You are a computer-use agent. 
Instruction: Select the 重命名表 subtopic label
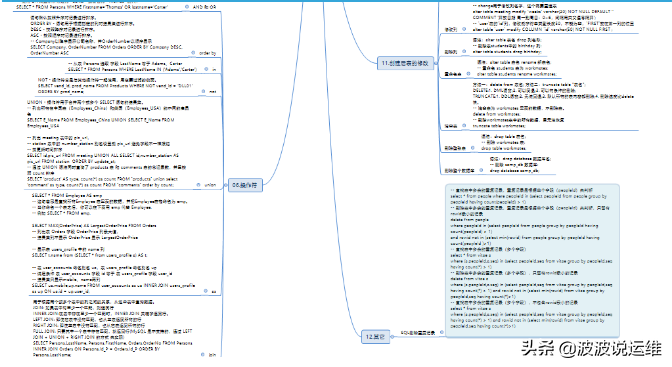pos(453,74)
